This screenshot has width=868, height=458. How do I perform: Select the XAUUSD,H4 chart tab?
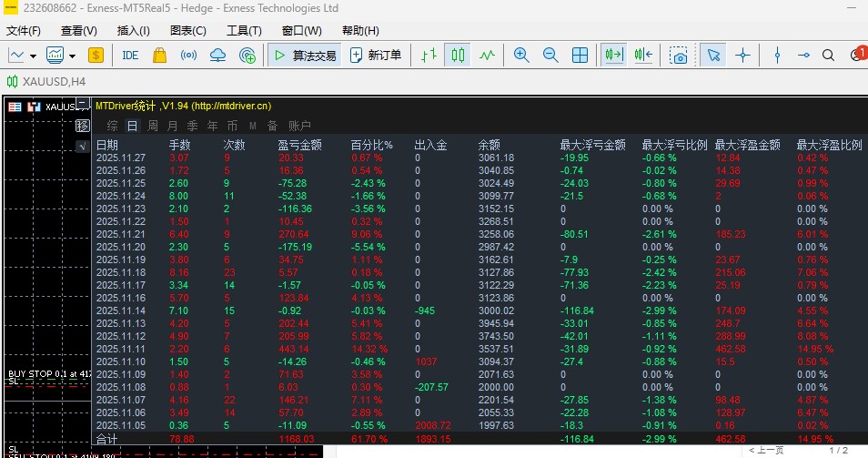pyautogui.click(x=46, y=82)
